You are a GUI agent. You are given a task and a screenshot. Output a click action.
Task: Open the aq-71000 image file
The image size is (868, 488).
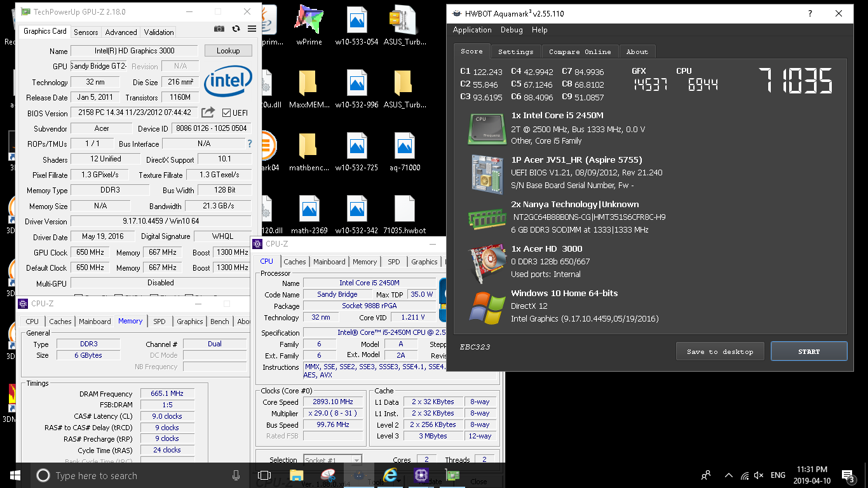tap(404, 152)
